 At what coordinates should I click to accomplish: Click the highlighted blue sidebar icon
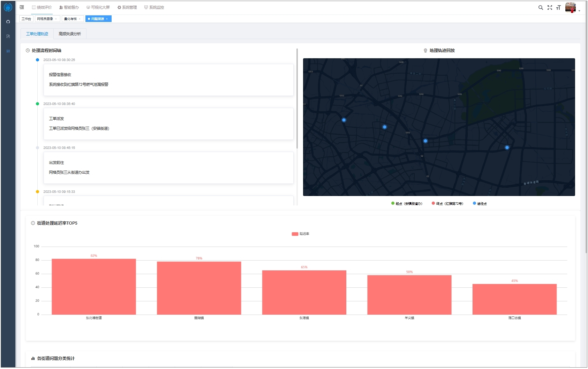(8, 51)
